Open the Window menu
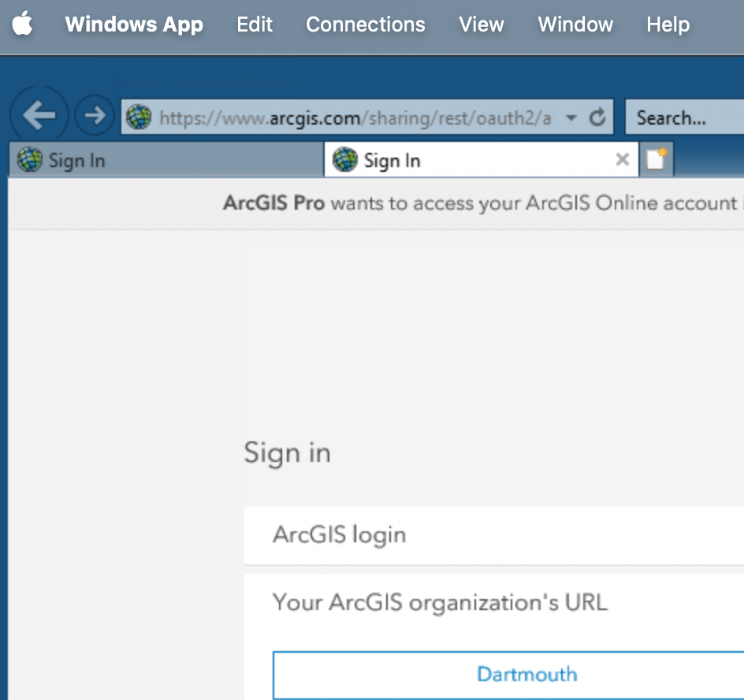Screen dimensions: 744x700 (x=575, y=24)
